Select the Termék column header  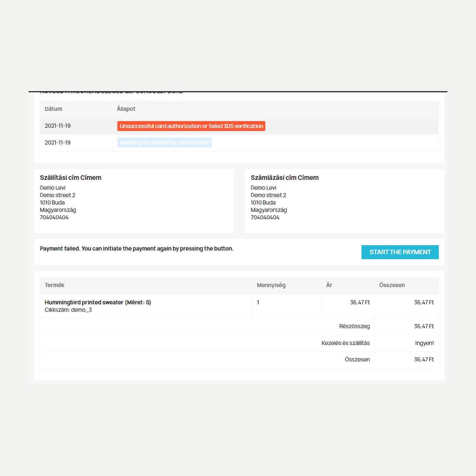tap(54, 285)
